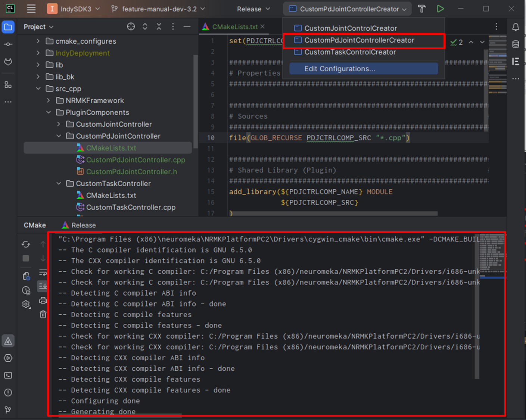Viewport: 526px width, 420px height.
Task: Open the Terminal tool window icon
Action: pos(8,375)
